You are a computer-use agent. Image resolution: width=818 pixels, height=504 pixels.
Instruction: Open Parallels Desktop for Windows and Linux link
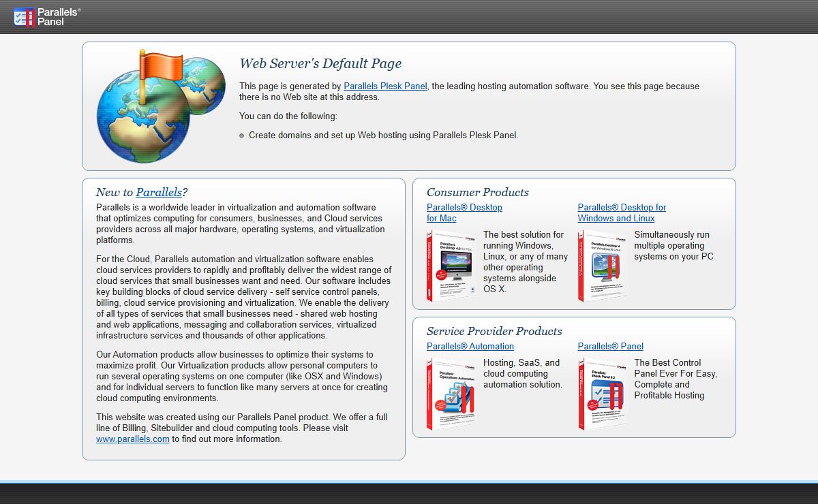point(622,212)
